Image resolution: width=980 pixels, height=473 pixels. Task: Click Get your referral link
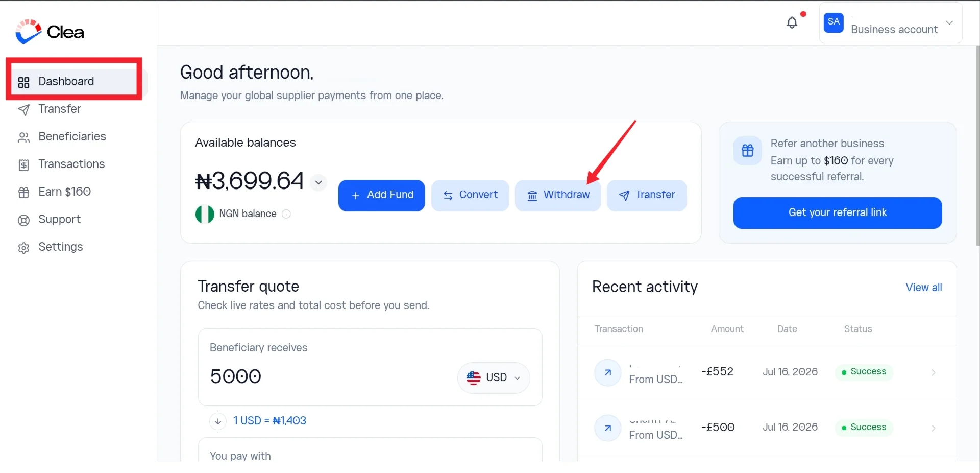pos(838,213)
